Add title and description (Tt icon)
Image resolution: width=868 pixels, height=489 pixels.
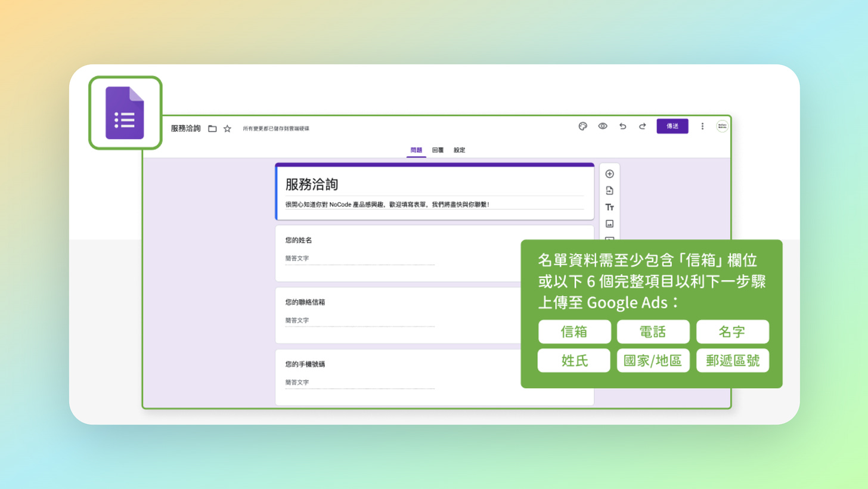tap(609, 208)
